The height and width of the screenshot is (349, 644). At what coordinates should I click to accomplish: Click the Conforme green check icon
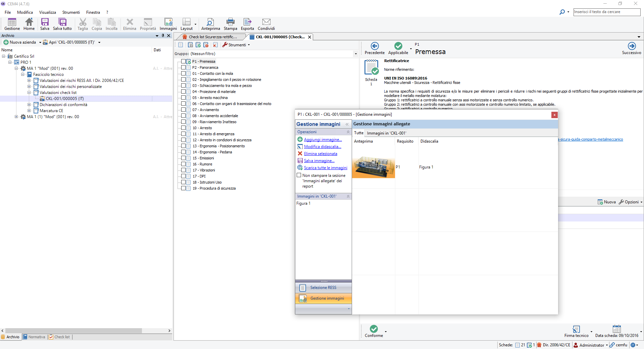pos(374,329)
